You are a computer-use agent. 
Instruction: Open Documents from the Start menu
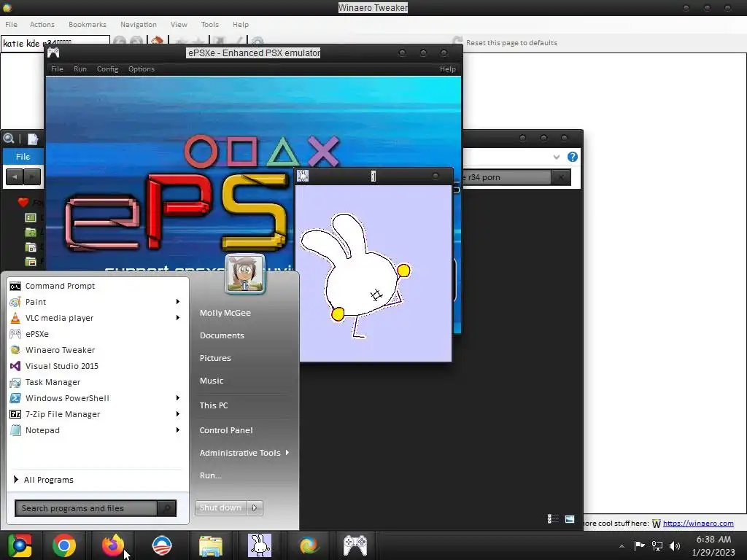coord(222,335)
